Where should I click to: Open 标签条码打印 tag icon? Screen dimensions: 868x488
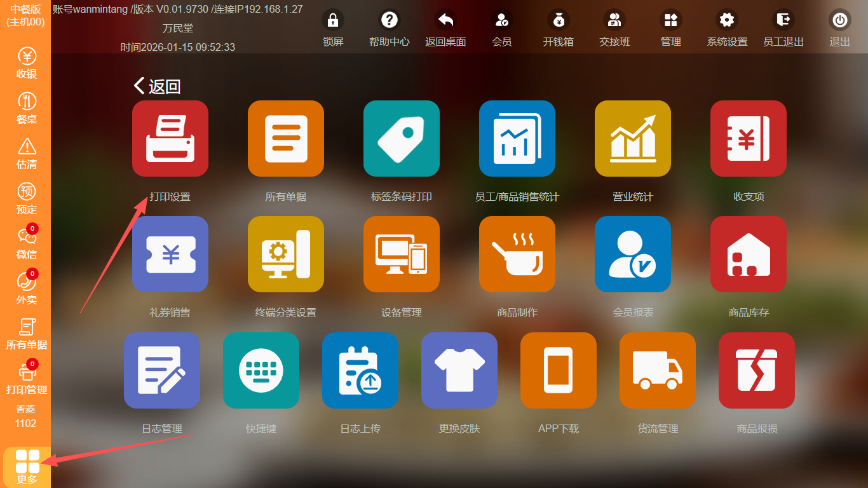point(402,139)
